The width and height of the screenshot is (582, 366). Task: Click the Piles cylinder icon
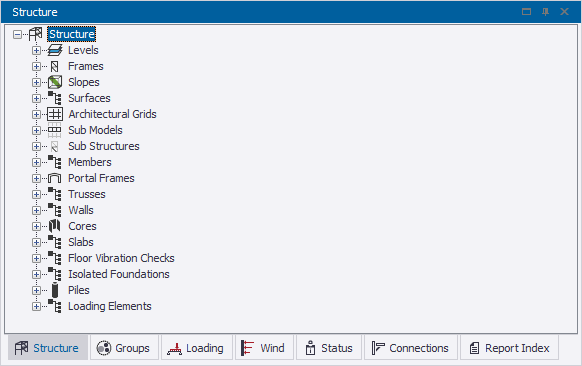[55, 290]
